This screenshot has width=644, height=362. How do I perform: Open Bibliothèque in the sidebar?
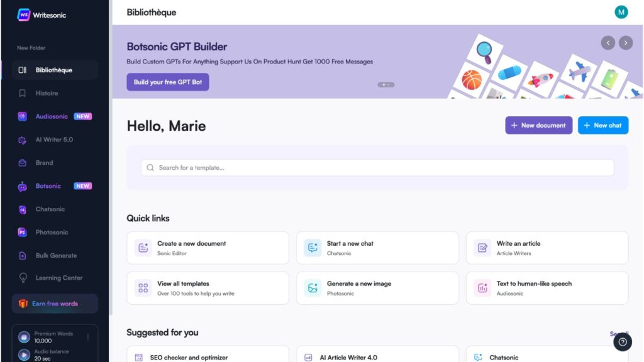tap(55, 70)
